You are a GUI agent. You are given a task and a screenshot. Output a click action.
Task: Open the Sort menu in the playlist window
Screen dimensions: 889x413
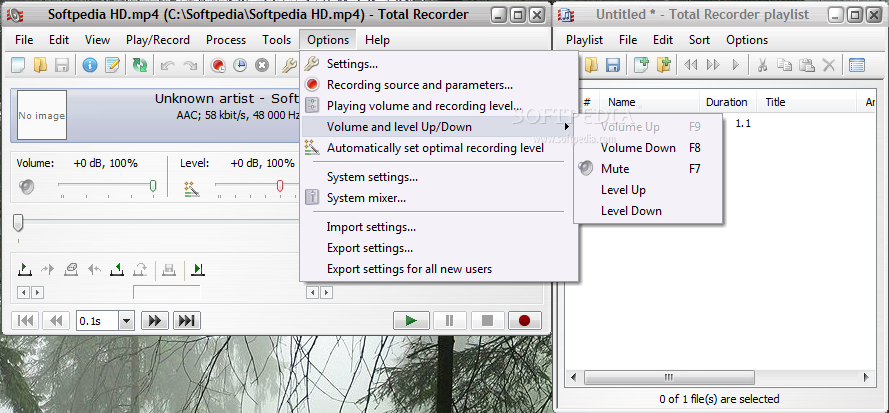(x=699, y=40)
